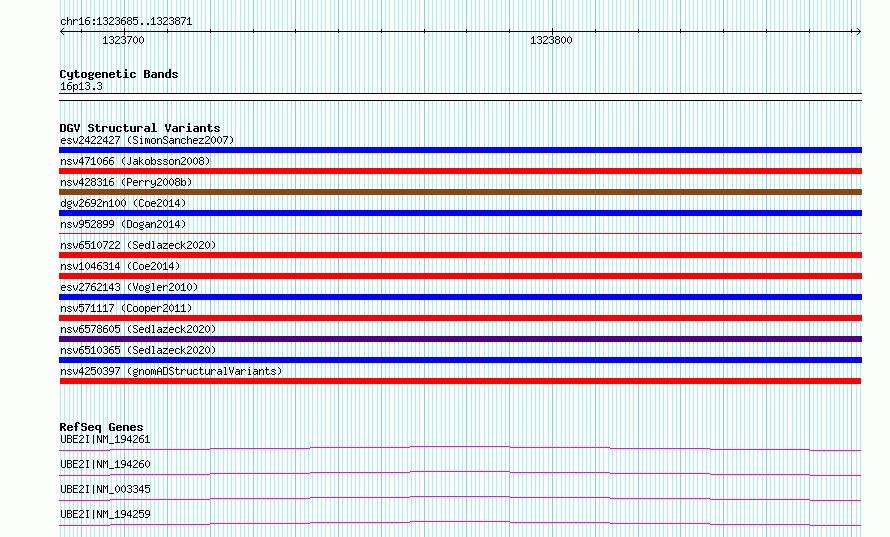Open variant dgv2692n100 (Coe2014) label
This screenshot has width=890, height=537.
click(x=123, y=203)
